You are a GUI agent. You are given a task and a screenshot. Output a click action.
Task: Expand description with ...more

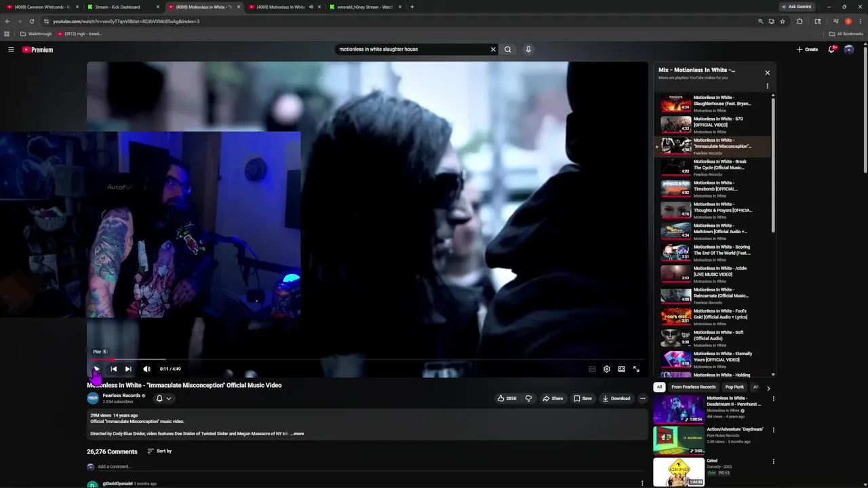pos(297,434)
